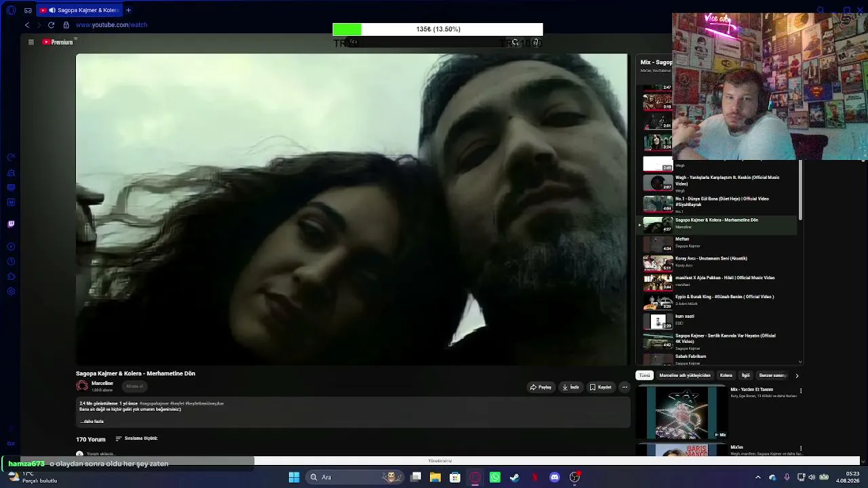Open Task View on the taskbar
Image resolution: width=868 pixels, height=488 pixels.
[416, 477]
